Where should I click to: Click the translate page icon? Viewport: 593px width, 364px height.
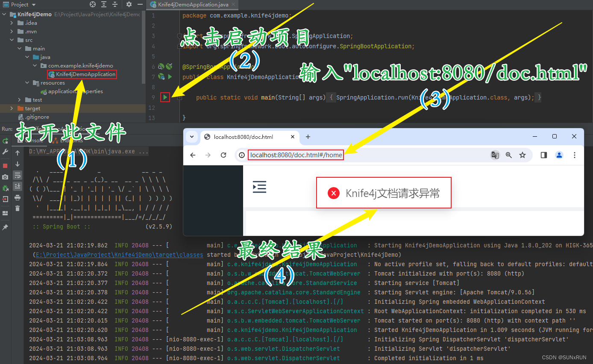coord(495,155)
